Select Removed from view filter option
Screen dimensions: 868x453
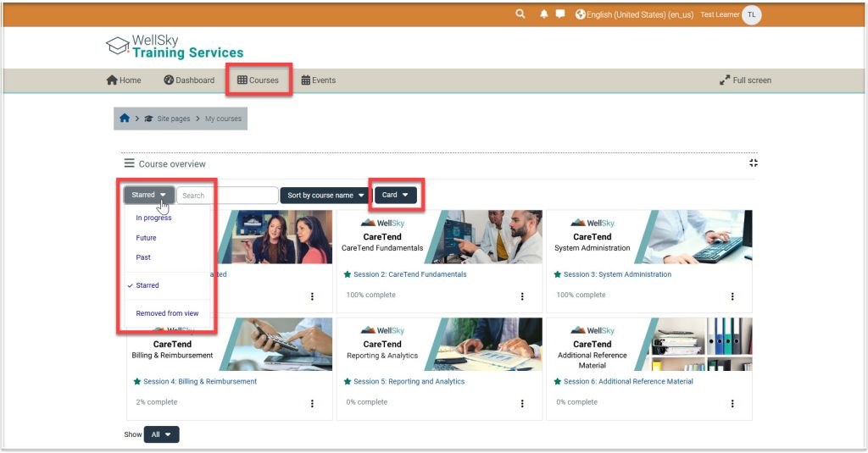(167, 313)
